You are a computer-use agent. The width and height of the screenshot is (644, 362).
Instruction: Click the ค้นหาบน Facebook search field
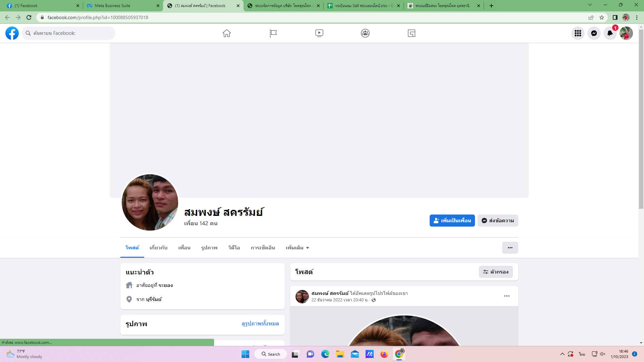68,33
